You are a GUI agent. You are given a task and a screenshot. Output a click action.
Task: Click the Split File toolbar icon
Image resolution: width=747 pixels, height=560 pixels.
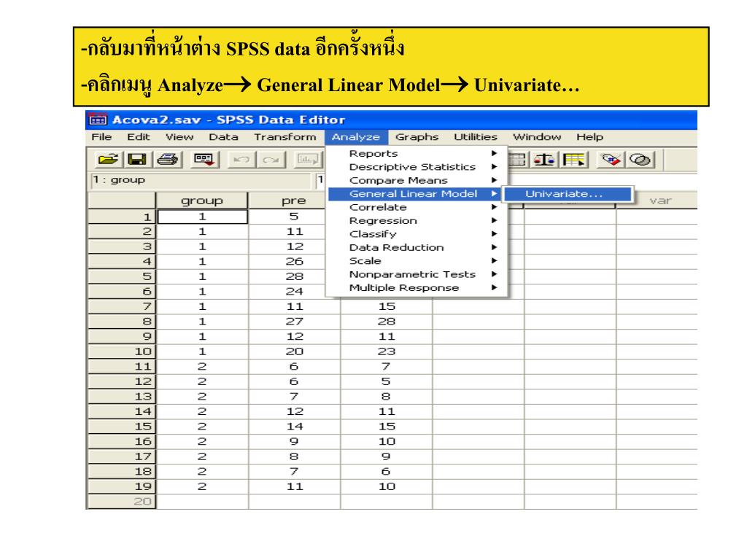[517, 160]
